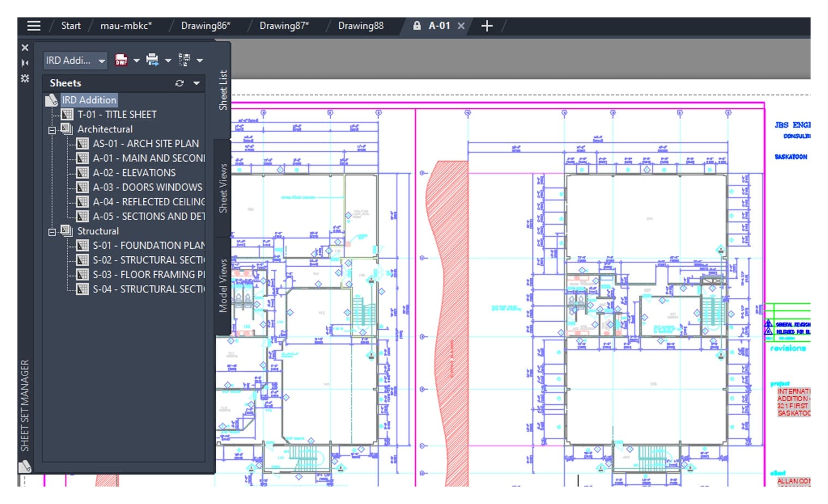This screenshot has width=828, height=504.
Task: Select A-02 - ELEVATIONS sheet
Action: pos(134,173)
